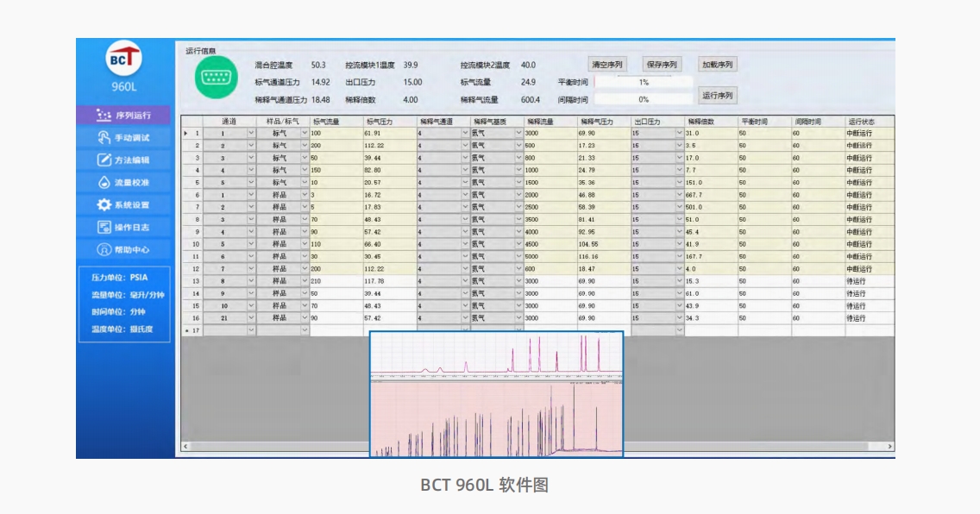Select row 1 via its row header arrow

tap(192, 133)
